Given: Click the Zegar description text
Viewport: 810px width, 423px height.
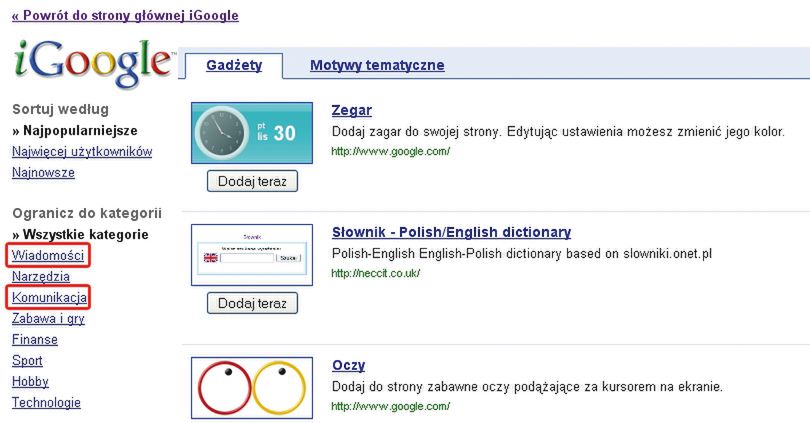Looking at the screenshot, I should pos(558,132).
